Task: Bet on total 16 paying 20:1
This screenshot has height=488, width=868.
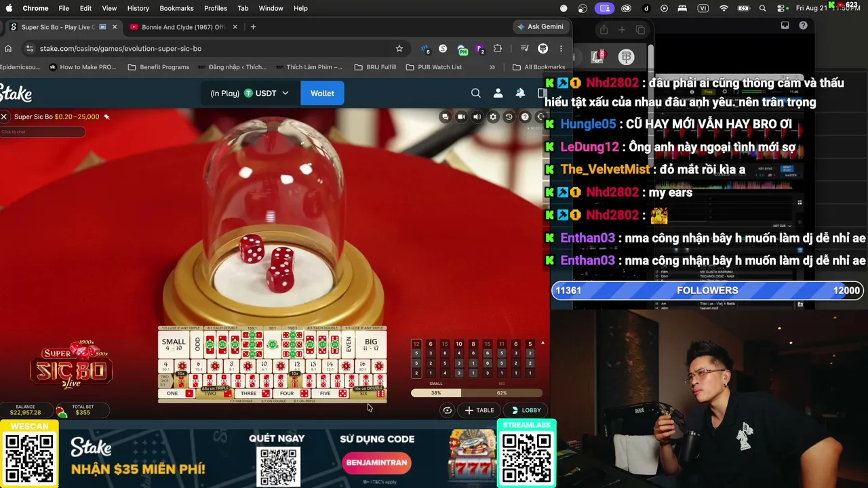Action: (363, 367)
